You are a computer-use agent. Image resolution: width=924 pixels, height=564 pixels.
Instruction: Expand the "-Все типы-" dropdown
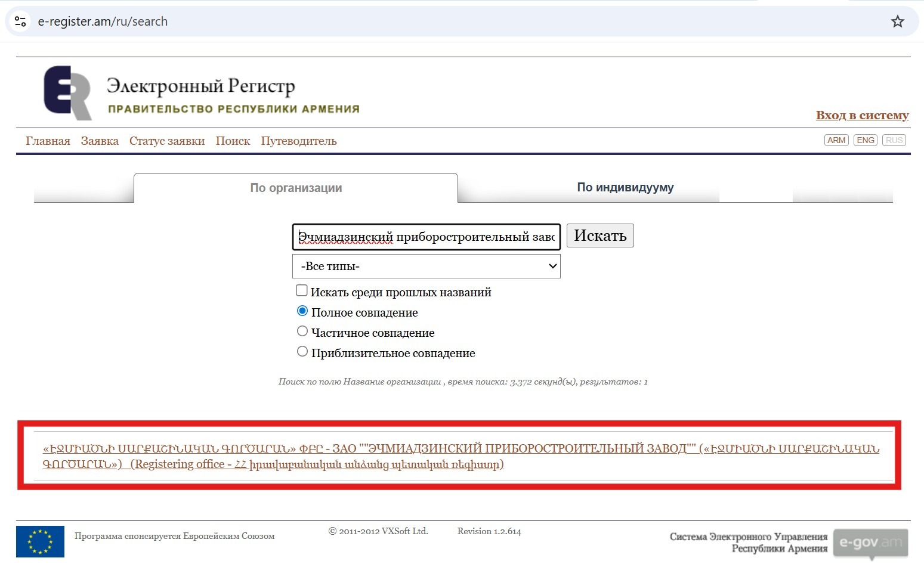click(426, 266)
